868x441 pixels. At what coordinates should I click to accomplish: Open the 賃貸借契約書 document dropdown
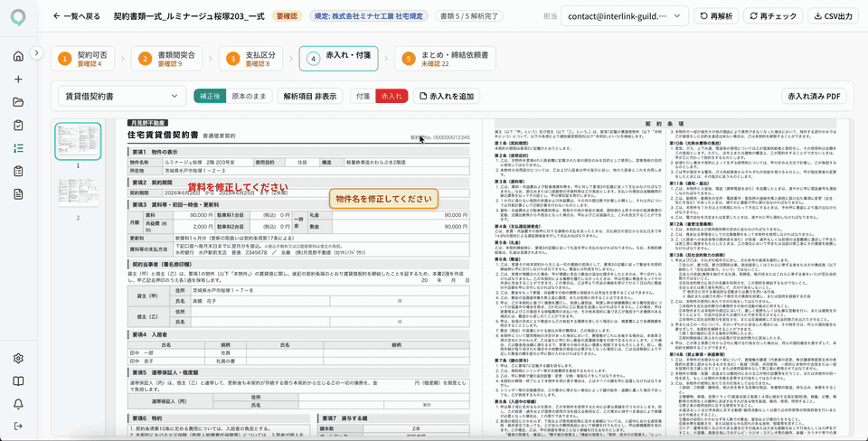point(122,96)
